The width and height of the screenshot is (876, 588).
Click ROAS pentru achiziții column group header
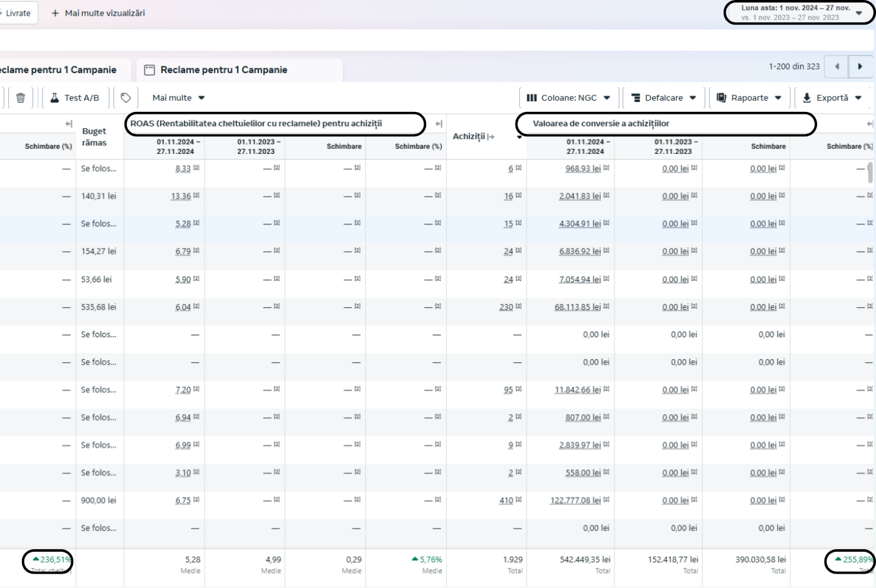click(x=256, y=123)
